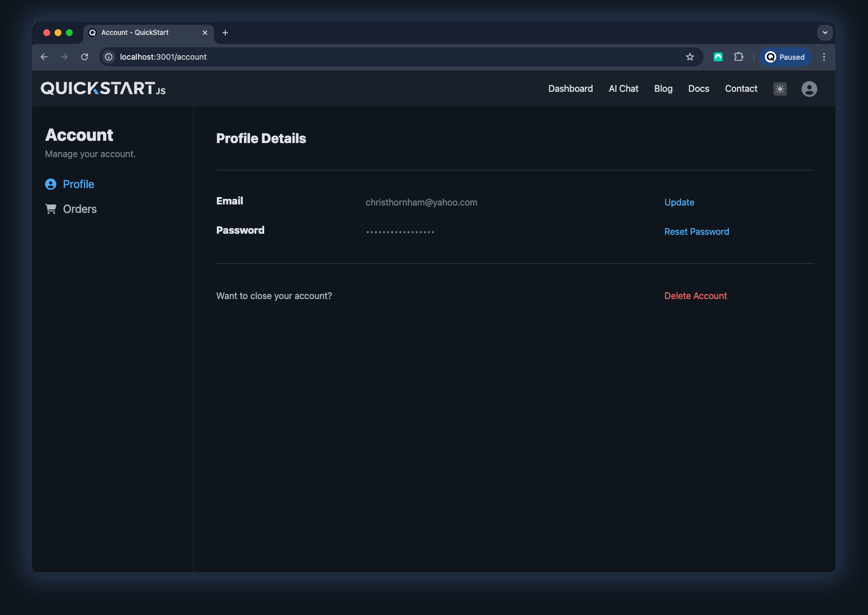Toggle the light/dark theme sun icon
The image size is (868, 615).
coord(780,89)
